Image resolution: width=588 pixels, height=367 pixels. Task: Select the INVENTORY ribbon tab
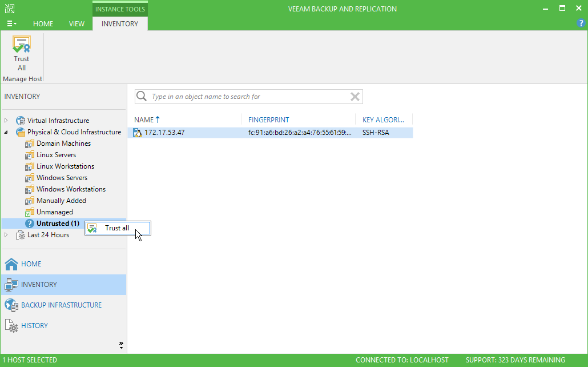[120, 23]
